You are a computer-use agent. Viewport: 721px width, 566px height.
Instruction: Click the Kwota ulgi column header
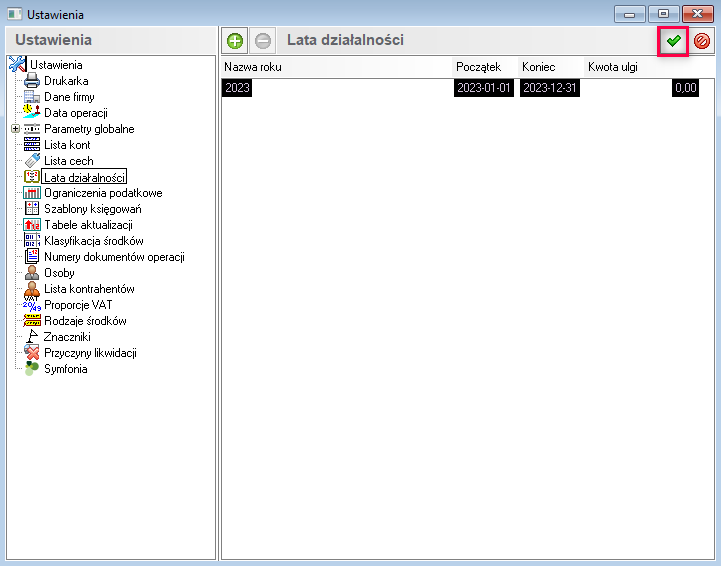click(649, 67)
